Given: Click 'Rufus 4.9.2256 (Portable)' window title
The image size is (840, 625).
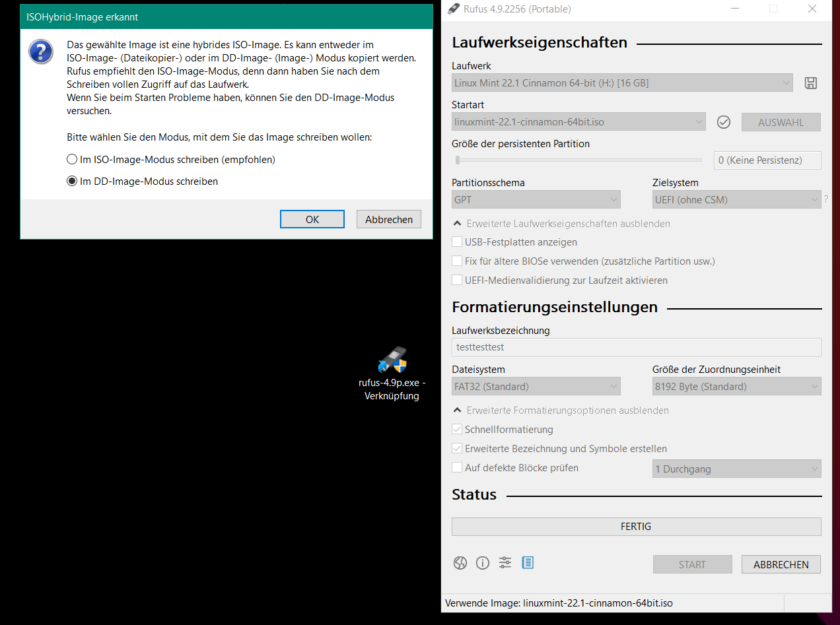Looking at the screenshot, I should (x=518, y=9).
